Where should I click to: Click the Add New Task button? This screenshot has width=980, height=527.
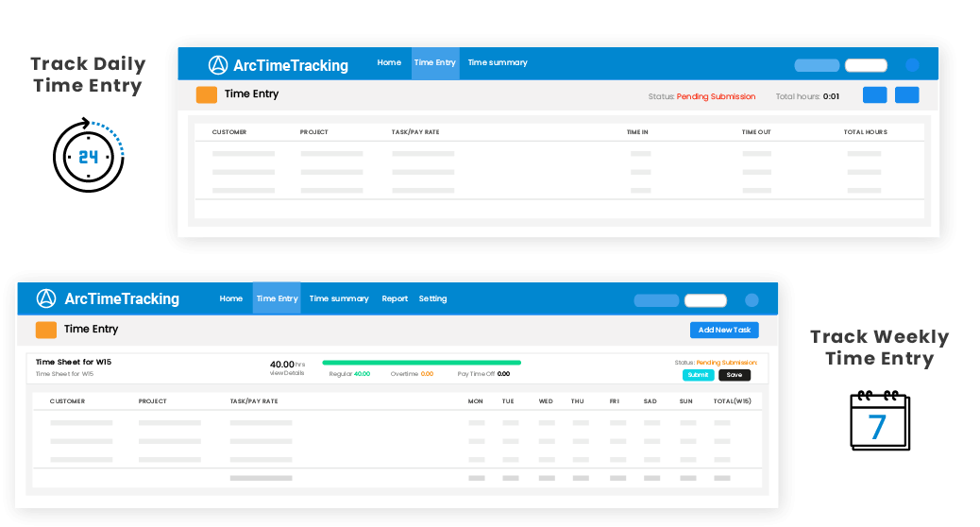(x=724, y=330)
